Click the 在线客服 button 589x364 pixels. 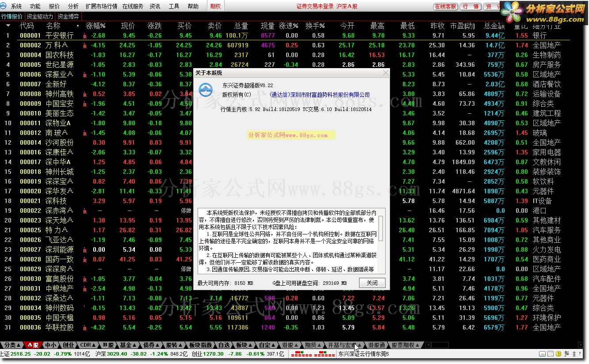coord(445,6)
